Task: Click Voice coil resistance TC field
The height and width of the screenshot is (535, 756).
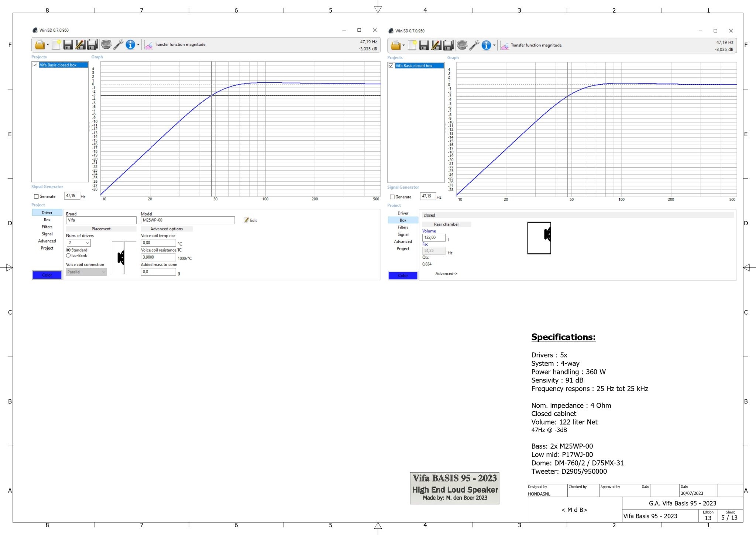Action: (158, 257)
